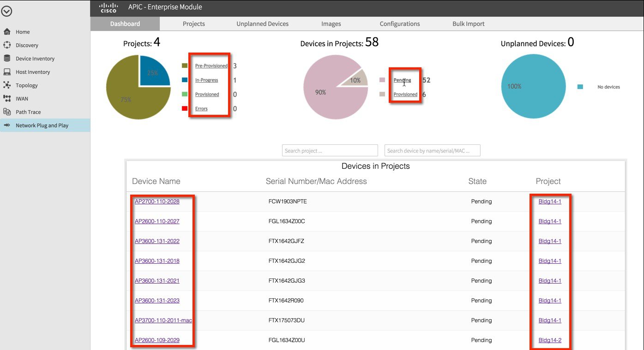
Task: Open device AP3700-110-2011-mac
Action: [x=163, y=320]
